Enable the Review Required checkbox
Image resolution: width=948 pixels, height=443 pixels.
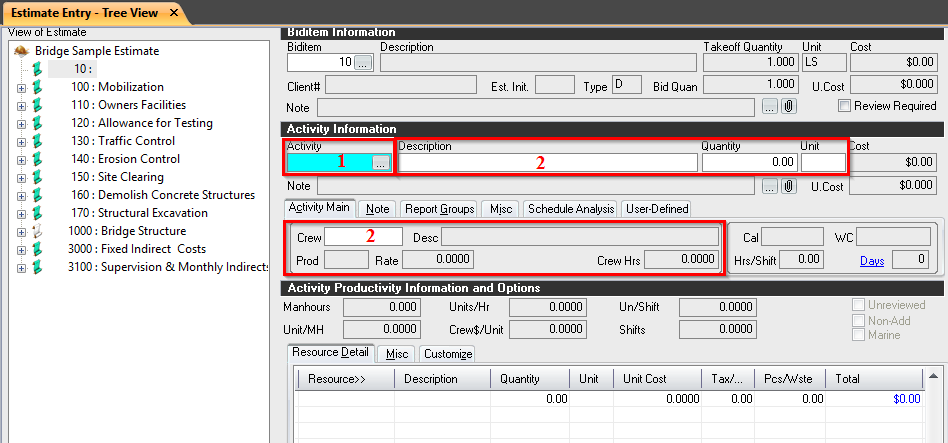pos(844,106)
